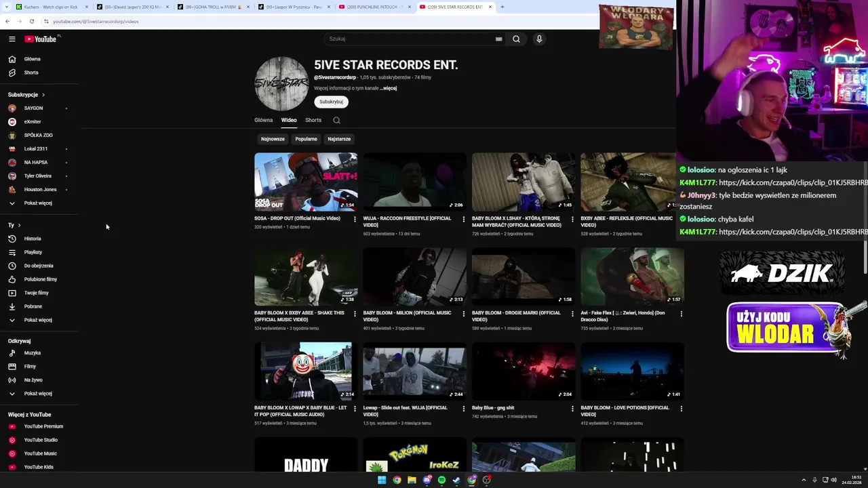Subscribe with the Subskrybuj button
The height and width of the screenshot is (488, 868).
pos(331,102)
